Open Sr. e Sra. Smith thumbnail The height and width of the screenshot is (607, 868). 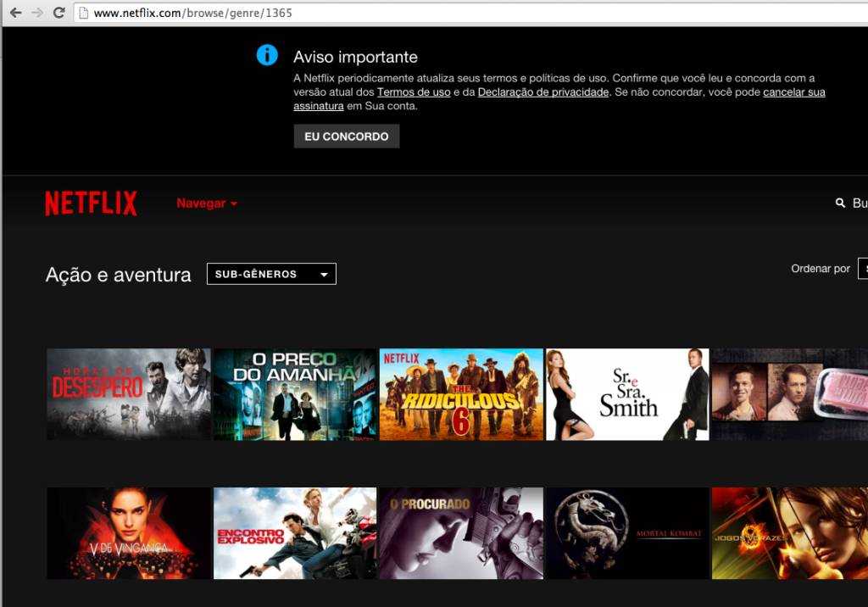[x=627, y=394]
